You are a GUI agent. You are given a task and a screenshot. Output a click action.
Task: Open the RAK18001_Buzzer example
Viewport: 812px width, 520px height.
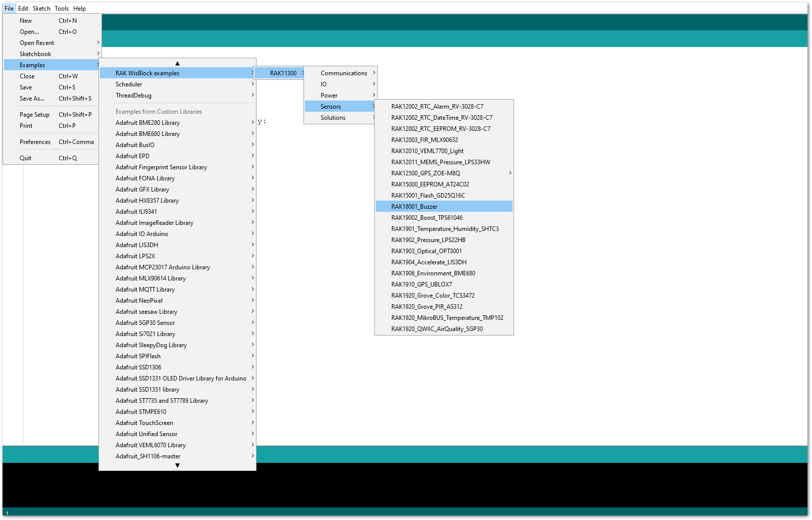pyautogui.click(x=444, y=207)
